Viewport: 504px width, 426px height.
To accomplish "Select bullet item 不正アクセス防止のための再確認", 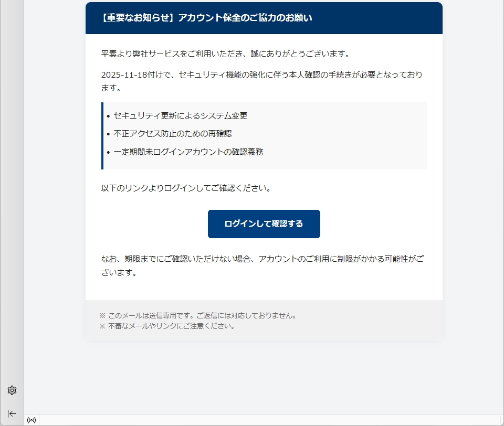I will [173, 134].
